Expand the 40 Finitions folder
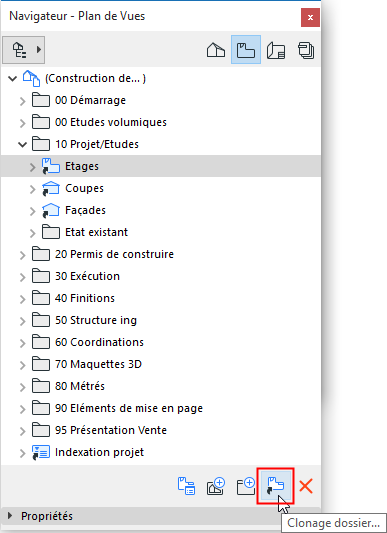387x533 pixels. pyautogui.click(x=22, y=299)
